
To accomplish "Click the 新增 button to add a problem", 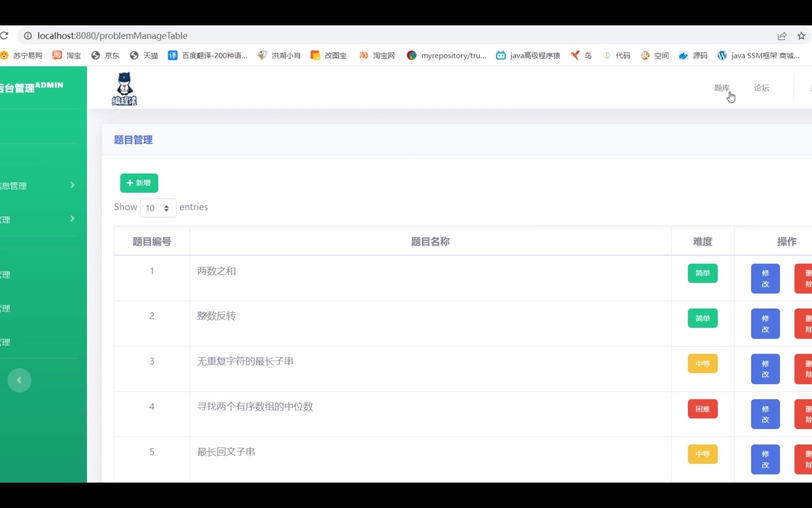I will point(139,183).
